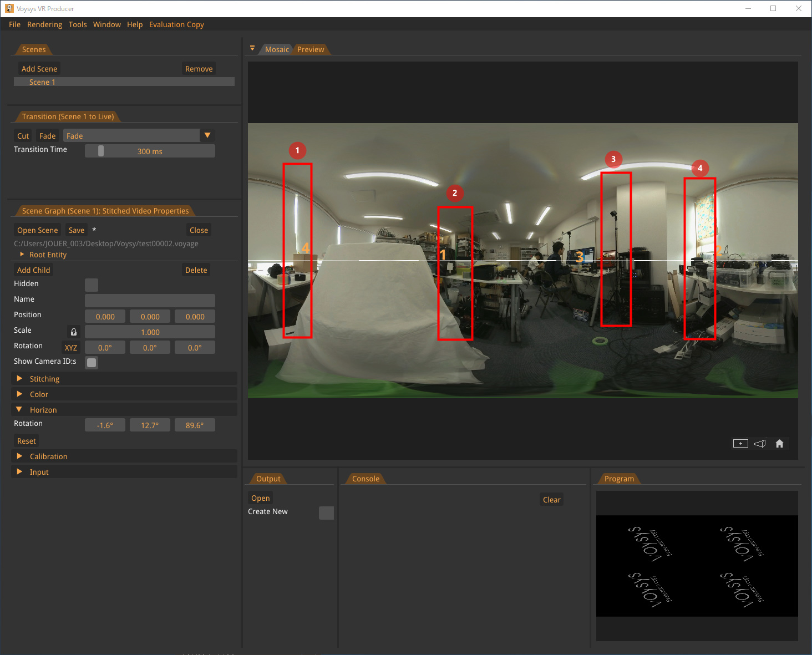Switch to the Mosaic tab
Screen dimensions: 812x655
[277, 49]
